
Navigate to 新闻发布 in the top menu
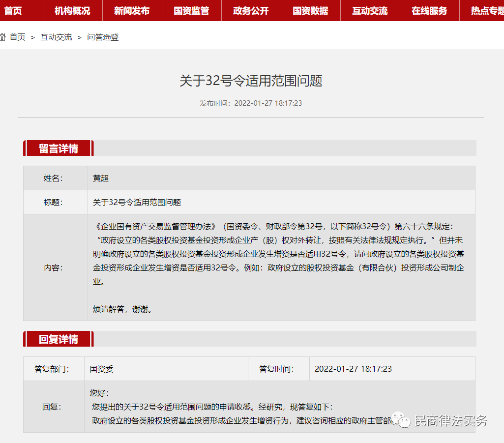[132, 11]
